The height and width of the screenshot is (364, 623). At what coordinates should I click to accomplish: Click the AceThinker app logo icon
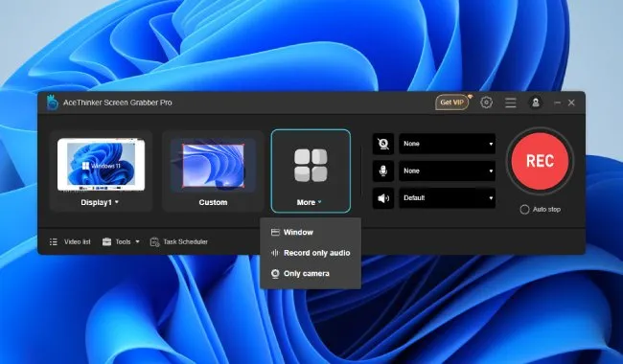pyautogui.click(x=53, y=102)
